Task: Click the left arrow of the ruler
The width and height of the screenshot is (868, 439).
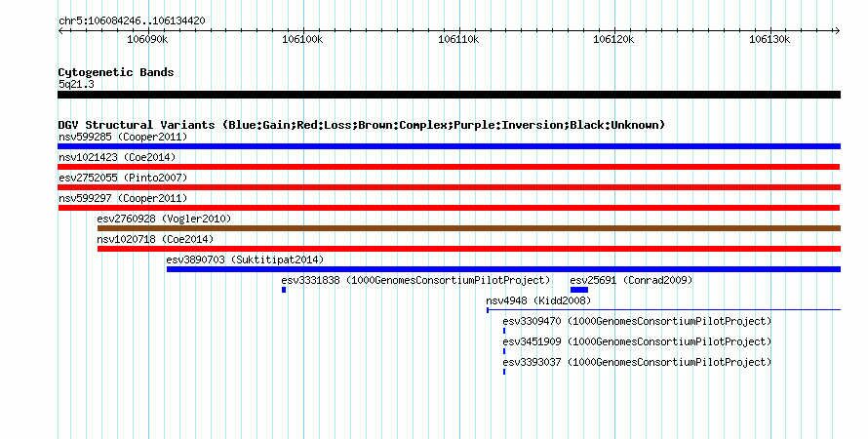Action: [x=60, y=31]
